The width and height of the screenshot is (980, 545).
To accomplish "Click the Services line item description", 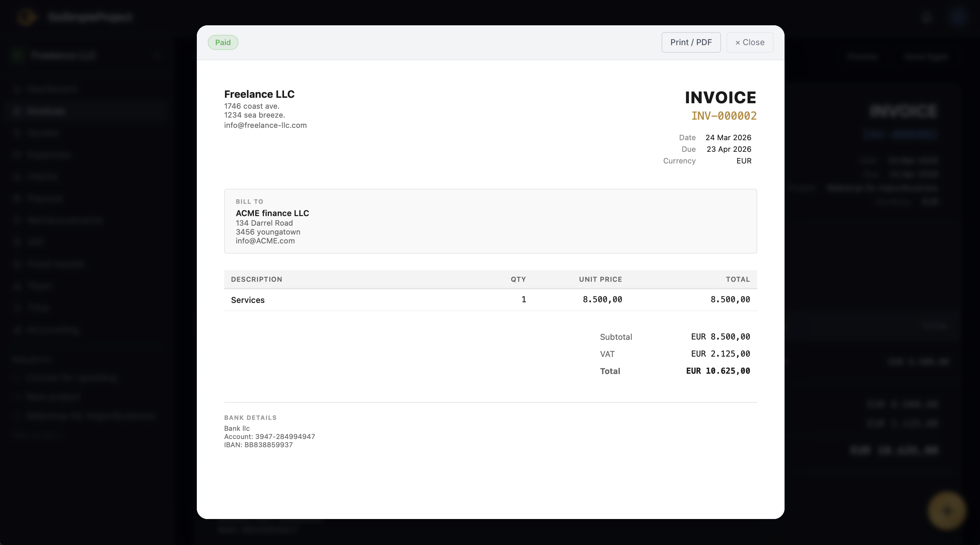I will coord(248,300).
